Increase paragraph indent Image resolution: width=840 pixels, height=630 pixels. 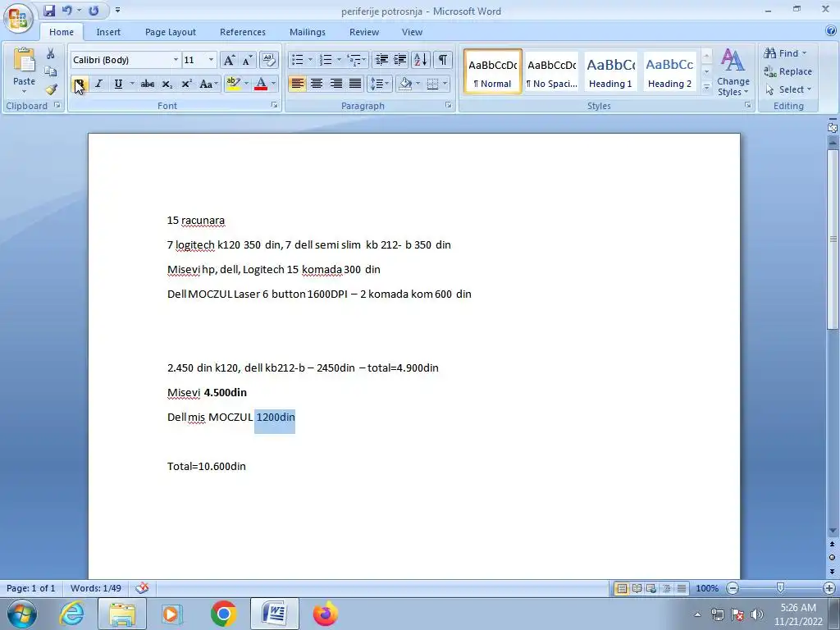pyautogui.click(x=399, y=59)
